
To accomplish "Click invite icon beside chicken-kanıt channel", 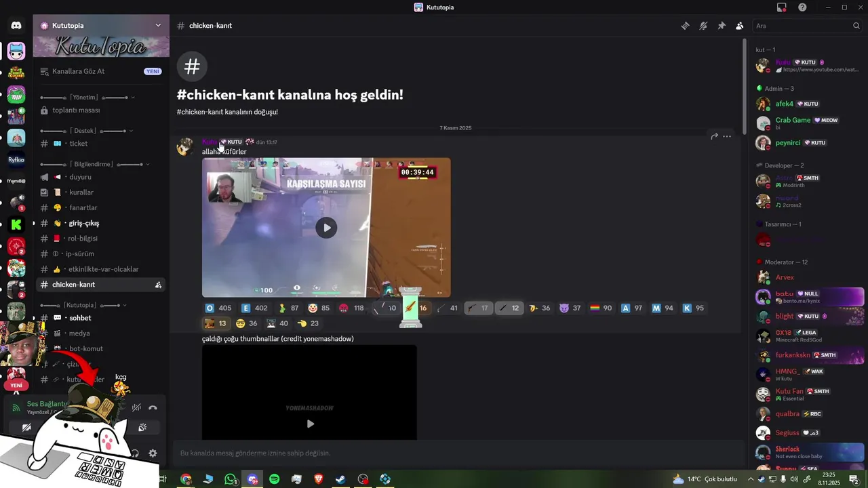I will pos(158,285).
